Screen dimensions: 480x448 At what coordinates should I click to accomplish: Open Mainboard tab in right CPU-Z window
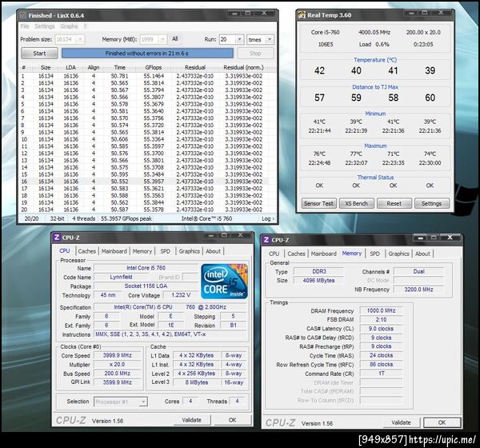point(323,254)
